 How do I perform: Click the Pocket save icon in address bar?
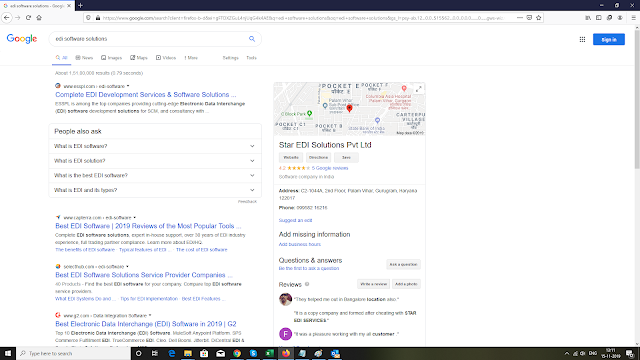[529, 18]
